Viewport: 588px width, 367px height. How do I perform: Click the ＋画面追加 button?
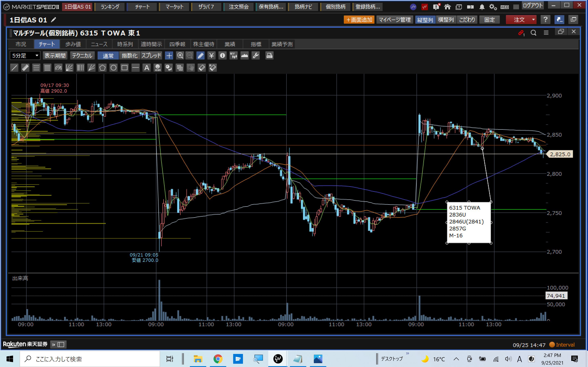pyautogui.click(x=359, y=20)
